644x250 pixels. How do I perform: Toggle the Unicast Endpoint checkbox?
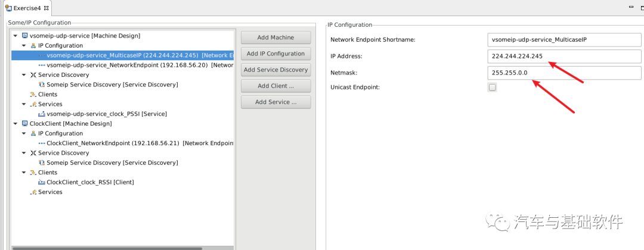(x=492, y=87)
